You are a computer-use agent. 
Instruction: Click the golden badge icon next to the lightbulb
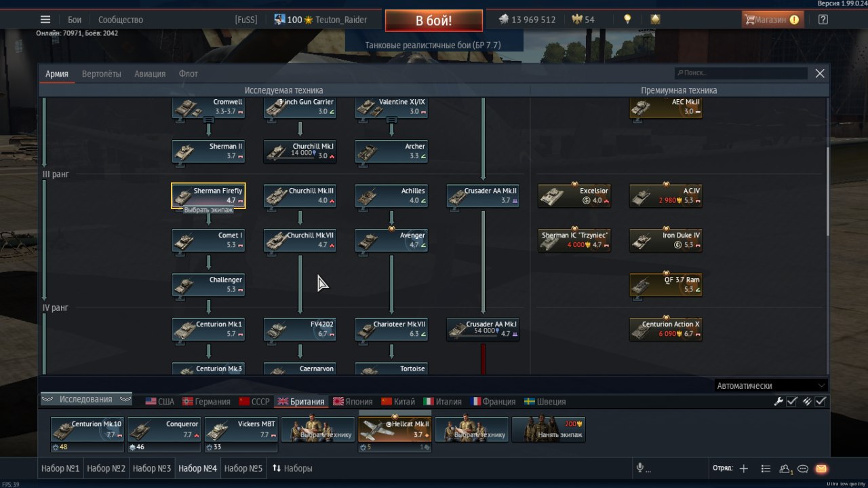coord(655,20)
